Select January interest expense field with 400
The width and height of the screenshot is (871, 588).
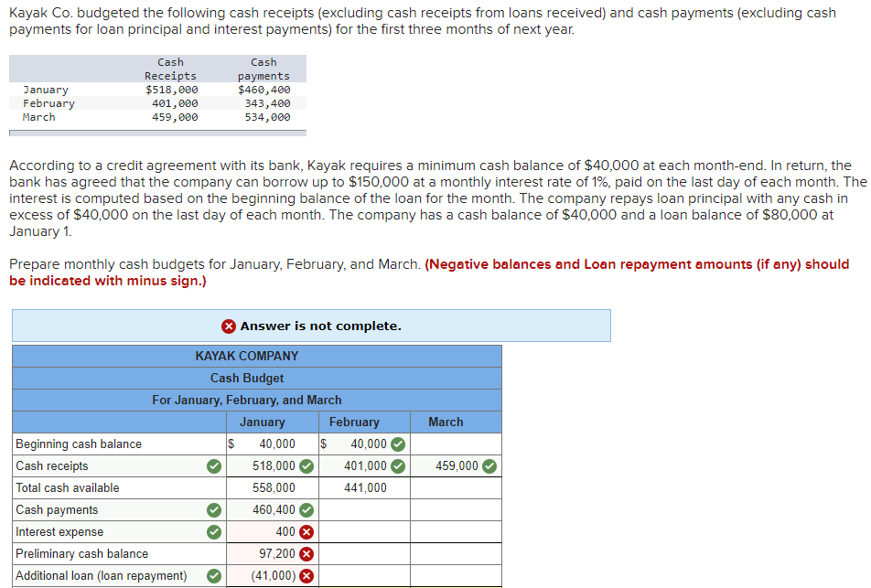[273, 532]
